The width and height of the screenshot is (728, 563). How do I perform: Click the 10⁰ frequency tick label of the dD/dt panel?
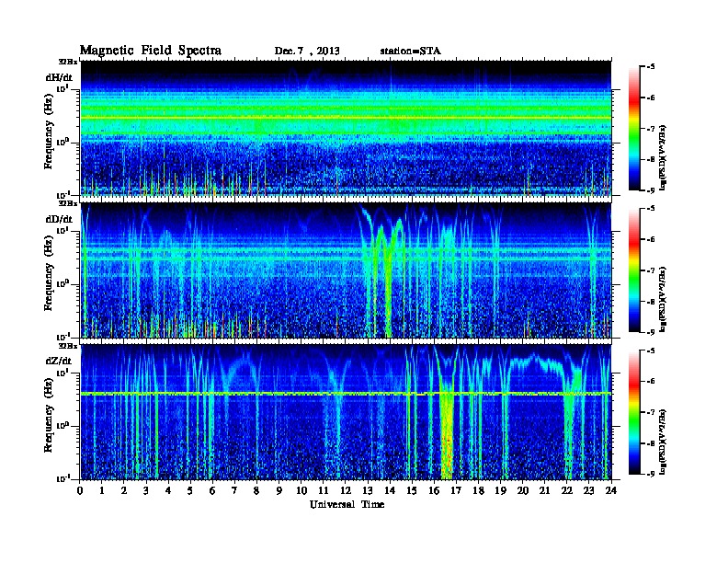coord(63,283)
